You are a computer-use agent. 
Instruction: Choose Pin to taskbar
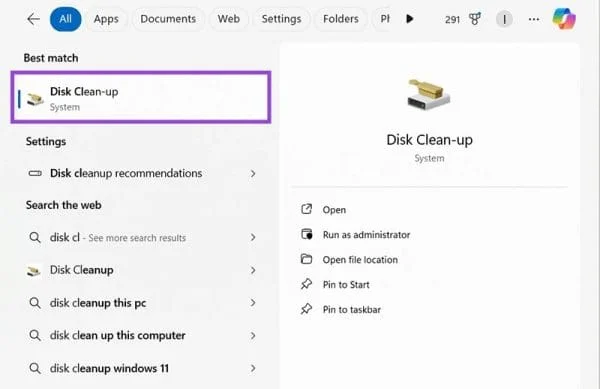pos(352,309)
